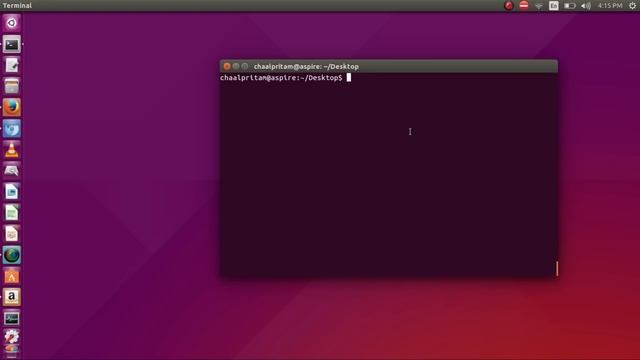Open the session gear menu in top panel
Viewport: 640px width, 360px height.
632,5
